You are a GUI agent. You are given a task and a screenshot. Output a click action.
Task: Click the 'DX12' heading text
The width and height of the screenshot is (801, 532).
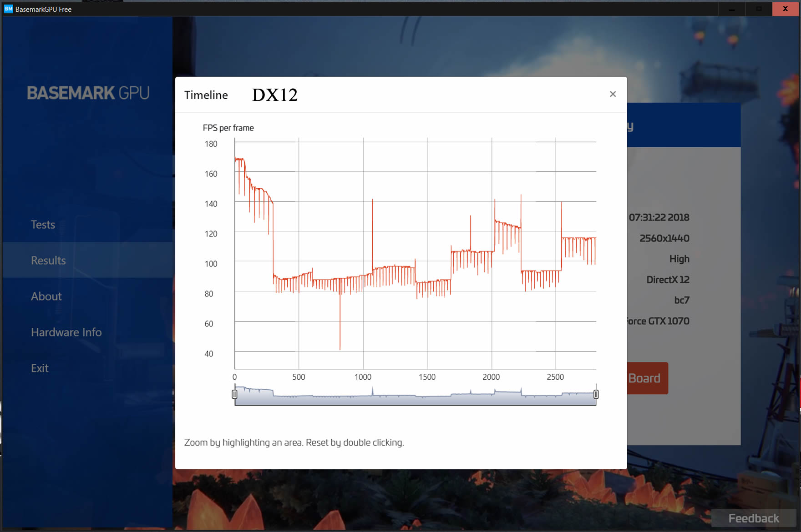pyautogui.click(x=275, y=95)
